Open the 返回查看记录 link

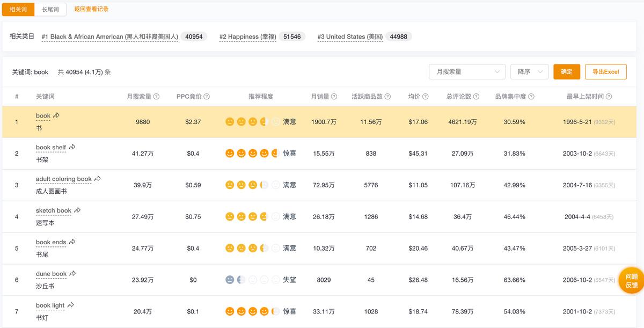[91, 9]
